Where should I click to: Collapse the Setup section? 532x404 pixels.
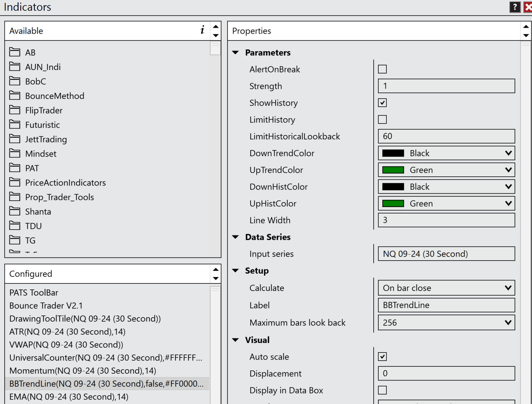[x=236, y=271]
